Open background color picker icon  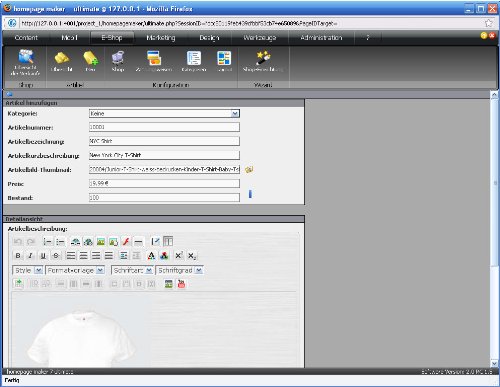pyautogui.click(x=164, y=256)
